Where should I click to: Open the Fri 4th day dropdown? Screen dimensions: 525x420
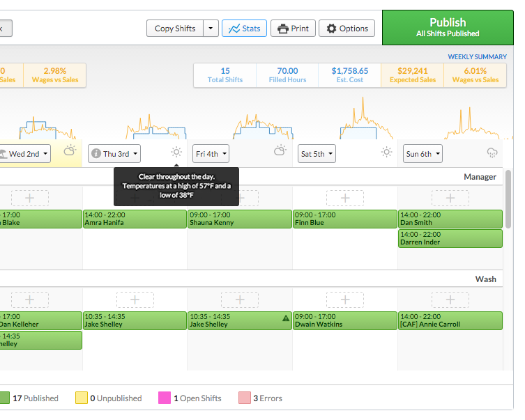[211, 154]
